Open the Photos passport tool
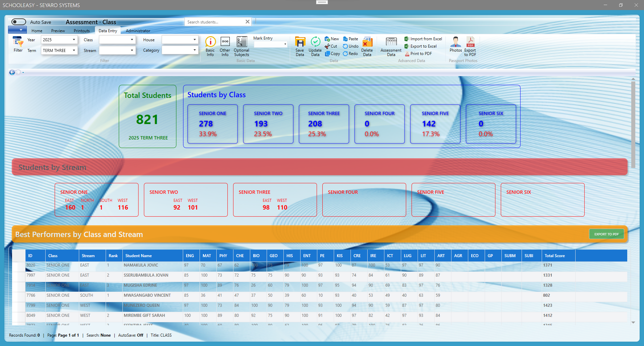 pos(455,46)
